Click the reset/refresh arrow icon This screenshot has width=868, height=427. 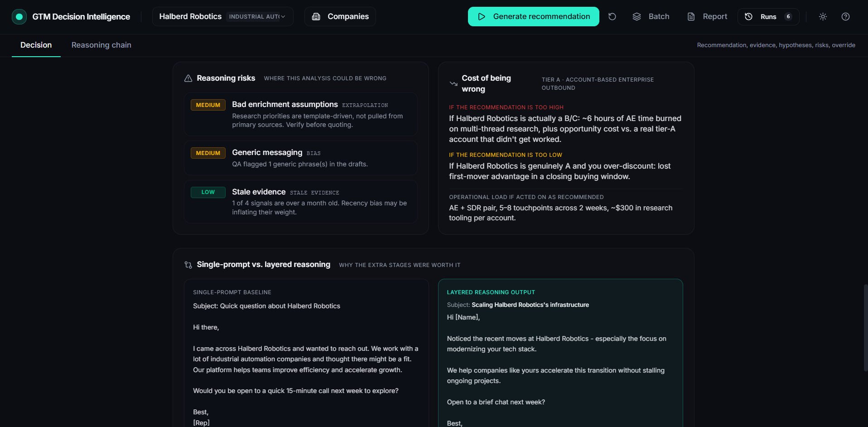click(612, 17)
